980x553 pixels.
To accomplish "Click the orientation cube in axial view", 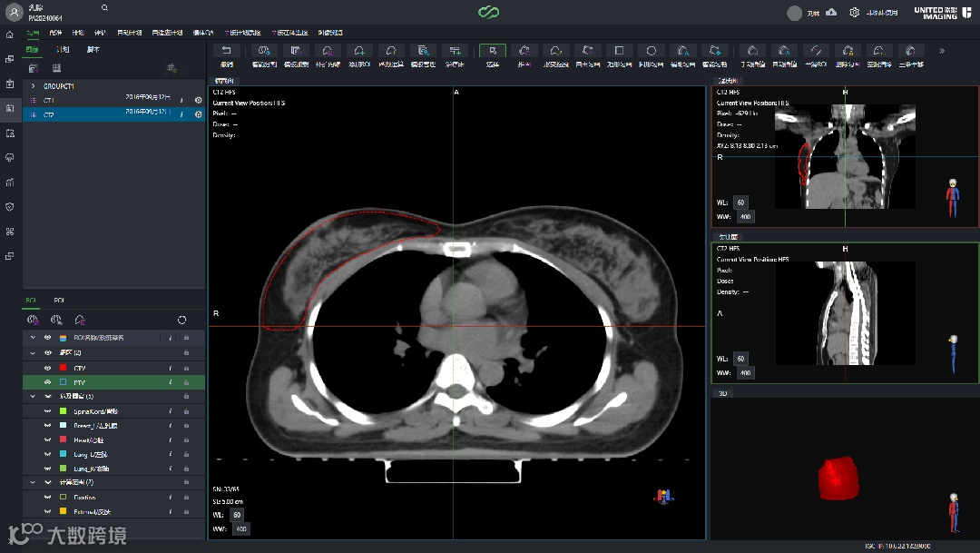I will (x=663, y=497).
